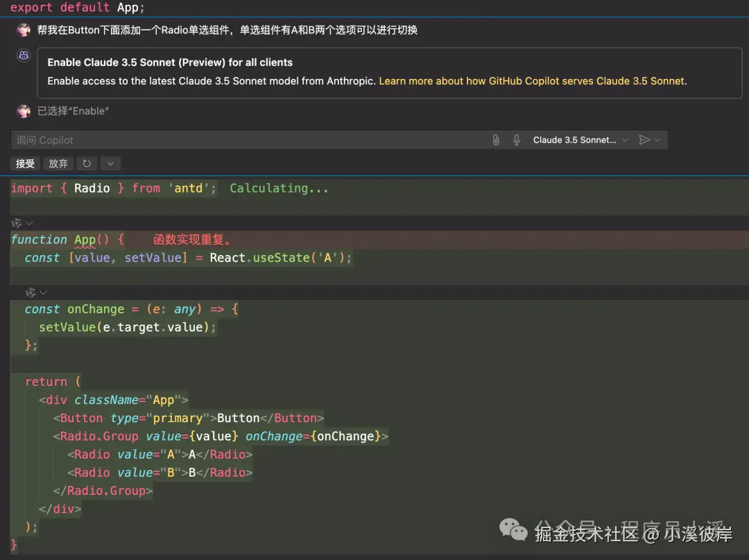Viewport: 749px width, 560px height.
Task: Select the AI edit icon above the function chunk
Action: [x=17, y=223]
